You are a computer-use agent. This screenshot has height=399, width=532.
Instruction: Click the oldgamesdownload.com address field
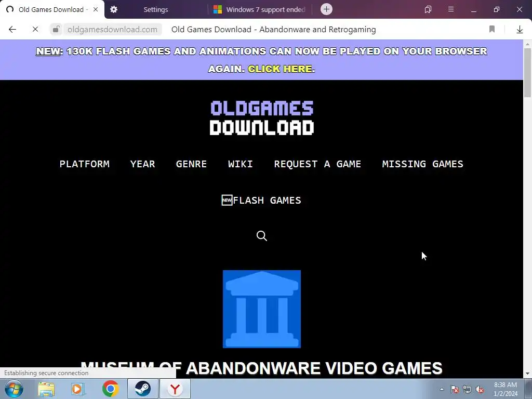pyautogui.click(x=112, y=30)
